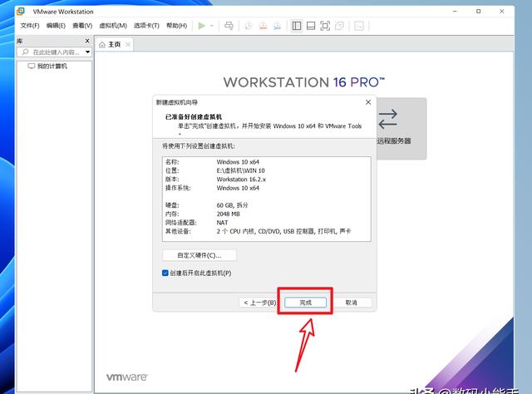The image size is (532, 394).
Task: Open the 文件(F) menu
Action: (x=30, y=26)
